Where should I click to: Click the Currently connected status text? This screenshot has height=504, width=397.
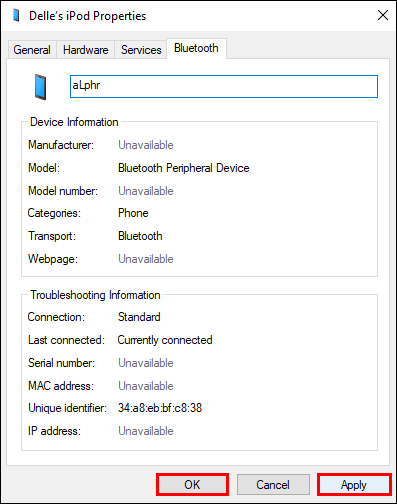pyautogui.click(x=165, y=340)
